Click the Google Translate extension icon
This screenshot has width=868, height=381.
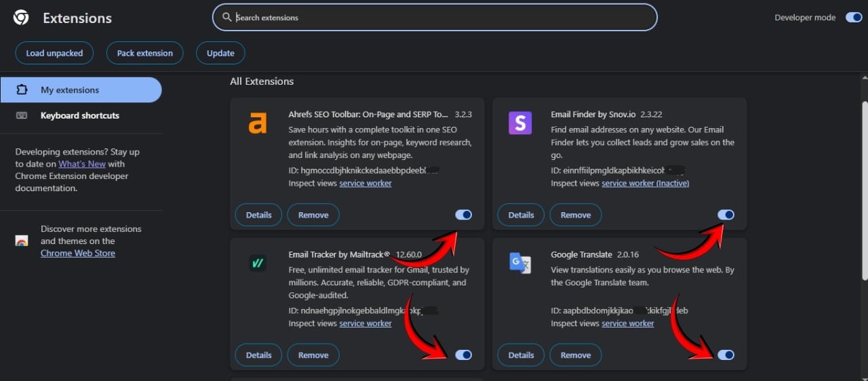519,263
